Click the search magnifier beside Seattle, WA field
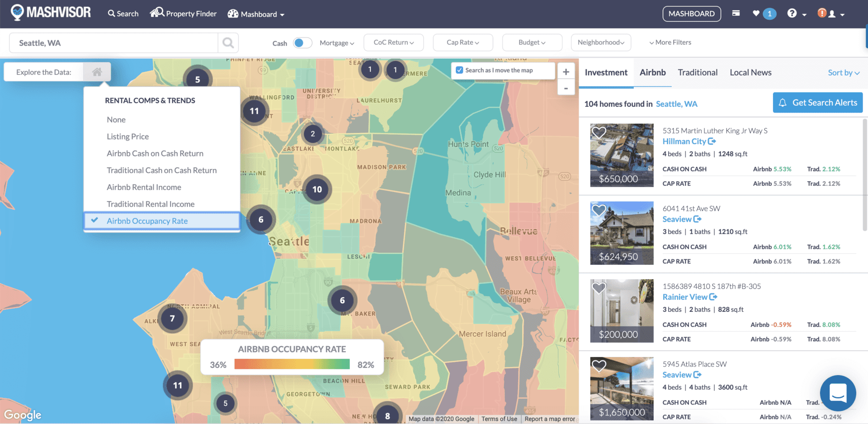The height and width of the screenshot is (424, 868). [228, 42]
